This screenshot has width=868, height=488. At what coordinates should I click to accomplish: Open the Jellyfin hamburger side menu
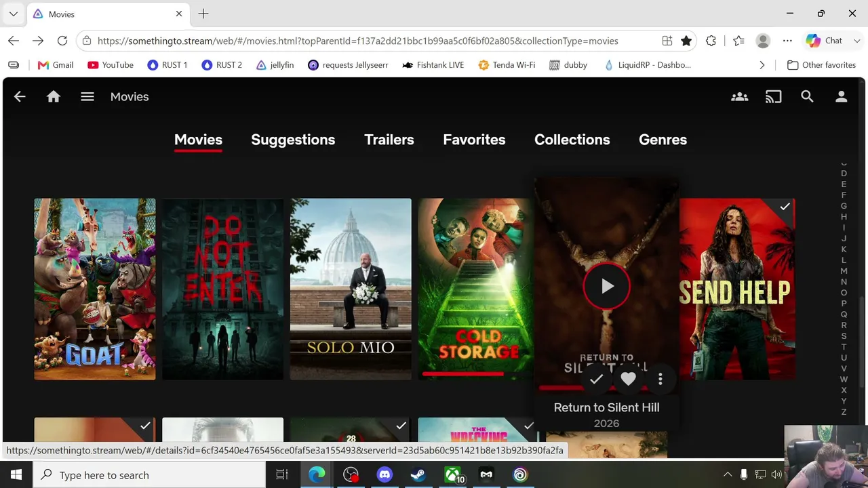coord(87,97)
